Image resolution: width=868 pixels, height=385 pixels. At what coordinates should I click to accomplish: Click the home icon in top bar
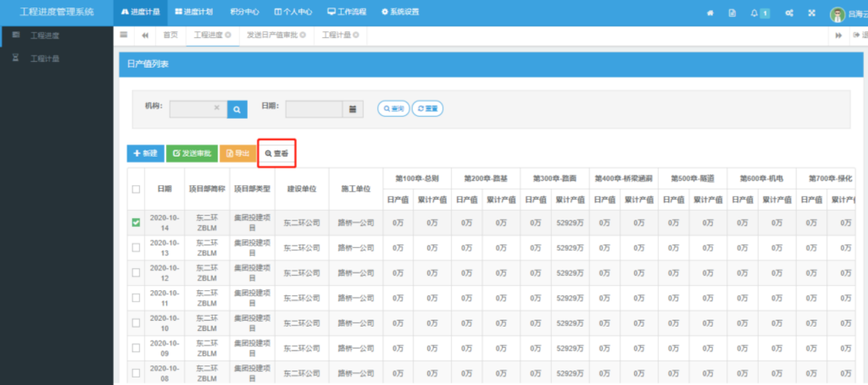click(710, 13)
